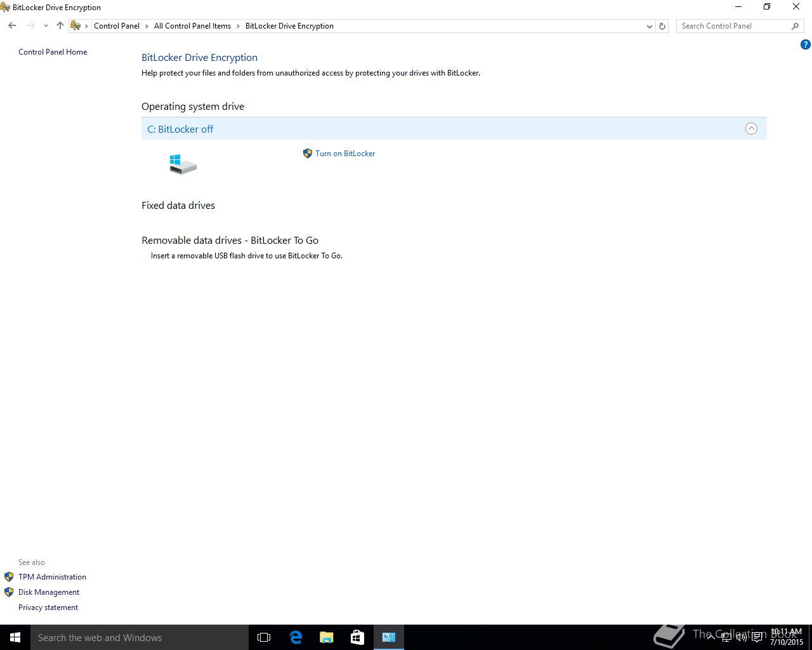The height and width of the screenshot is (650, 812).
Task: Click the BitLocker keys icon in address bar
Action: [x=75, y=26]
